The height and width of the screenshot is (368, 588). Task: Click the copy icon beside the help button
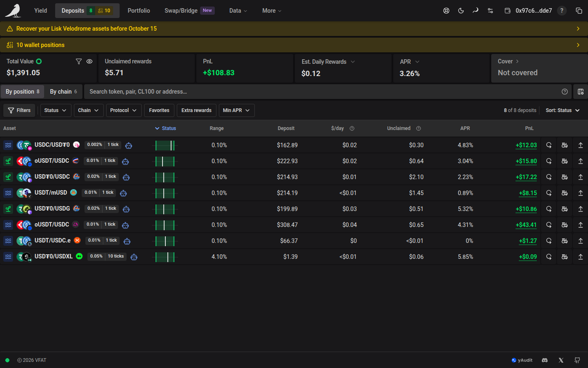pyautogui.click(x=579, y=11)
